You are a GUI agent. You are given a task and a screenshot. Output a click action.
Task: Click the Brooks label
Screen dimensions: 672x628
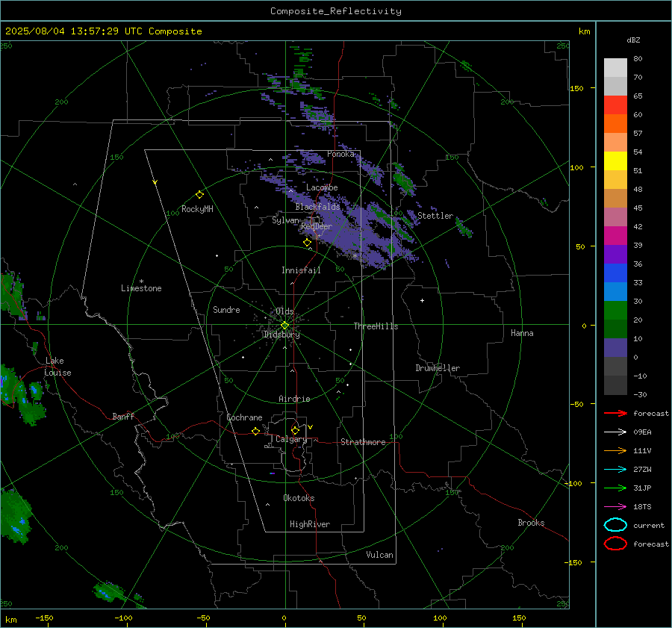[x=531, y=523]
